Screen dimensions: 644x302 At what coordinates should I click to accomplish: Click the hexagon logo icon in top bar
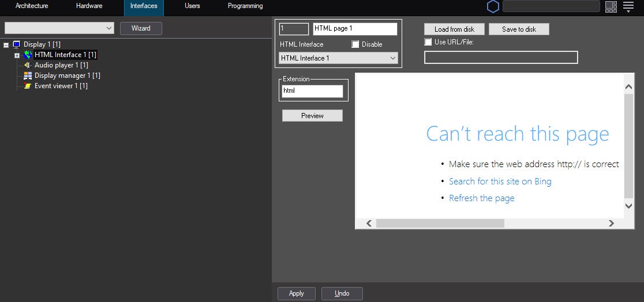[x=493, y=6]
